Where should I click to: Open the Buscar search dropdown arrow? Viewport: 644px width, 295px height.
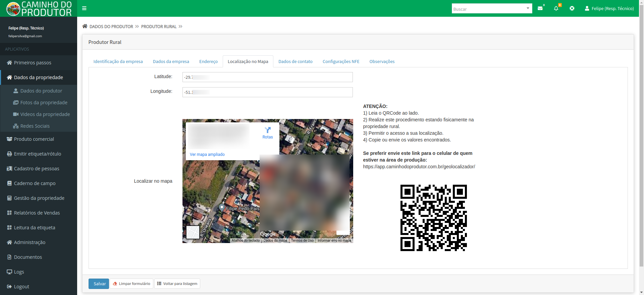coord(528,8)
